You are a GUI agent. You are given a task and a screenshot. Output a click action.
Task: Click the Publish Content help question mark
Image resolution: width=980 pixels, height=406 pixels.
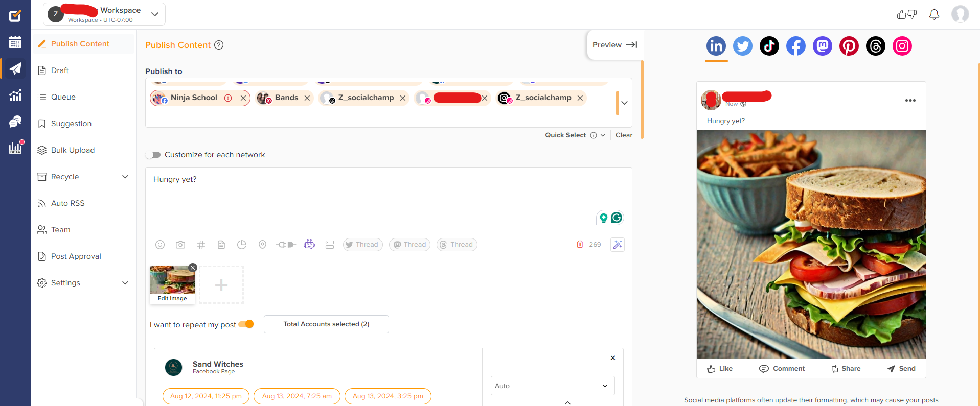(x=219, y=45)
